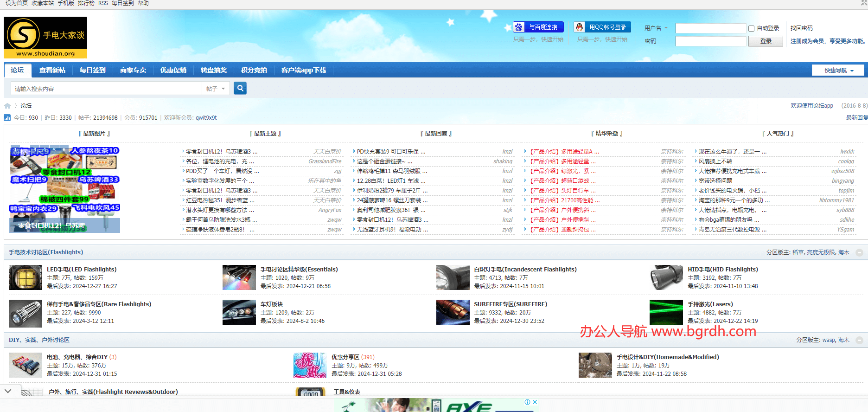Open the SUREFIRE forum thumbnail icon

pyautogui.click(x=453, y=312)
